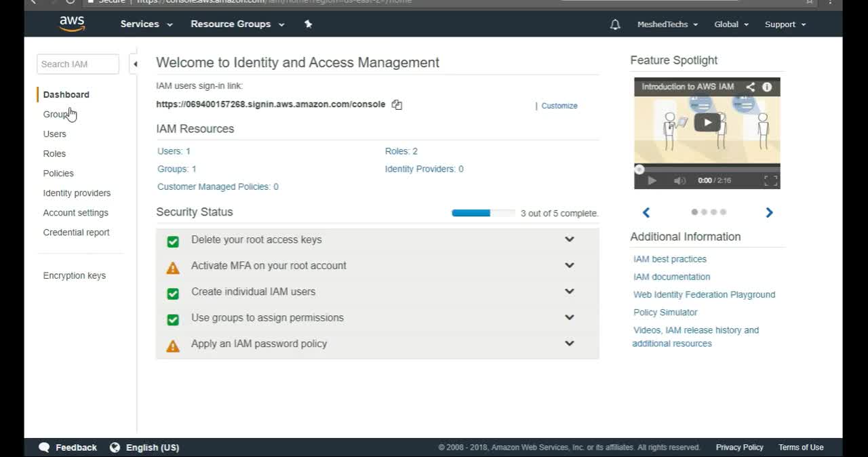Viewport: 868px width, 457px height.
Task: Open the Support dropdown
Action: (784, 24)
